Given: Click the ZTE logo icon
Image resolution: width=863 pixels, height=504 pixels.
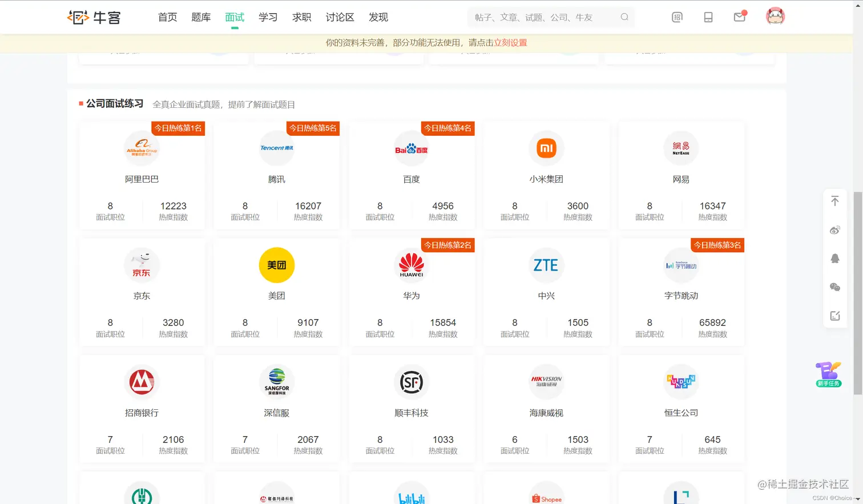Looking at the screenshot, I should pos(546,265).
